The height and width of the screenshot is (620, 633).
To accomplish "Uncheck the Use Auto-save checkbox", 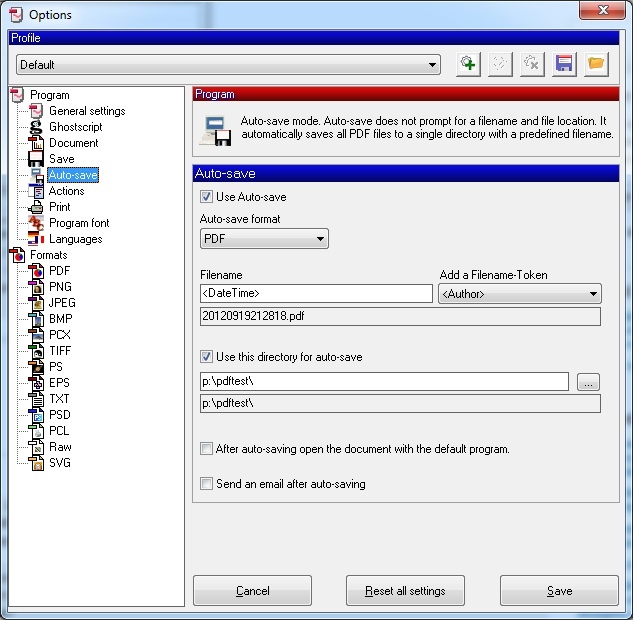I will pyautogui.click(x=206, y=197).
